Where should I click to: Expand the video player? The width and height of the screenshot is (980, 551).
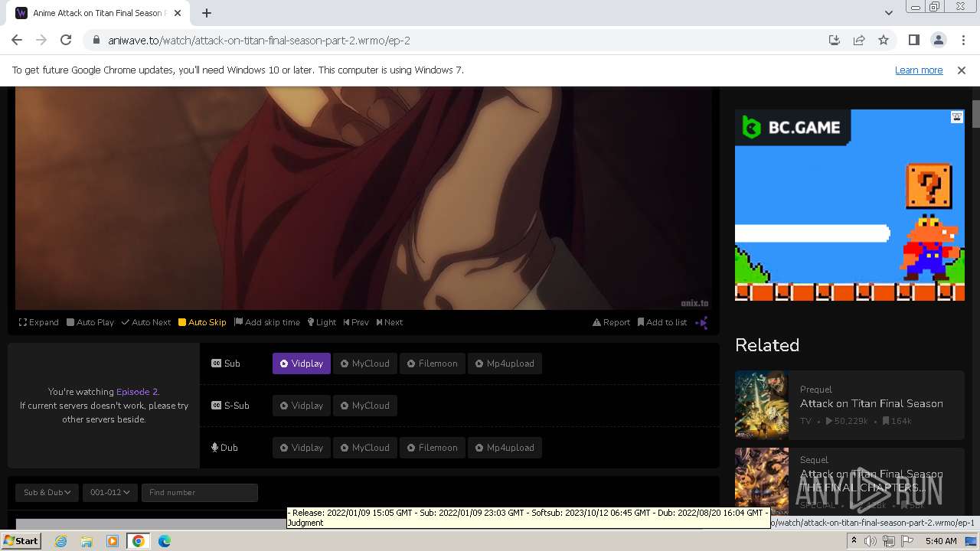click(39, 322)
